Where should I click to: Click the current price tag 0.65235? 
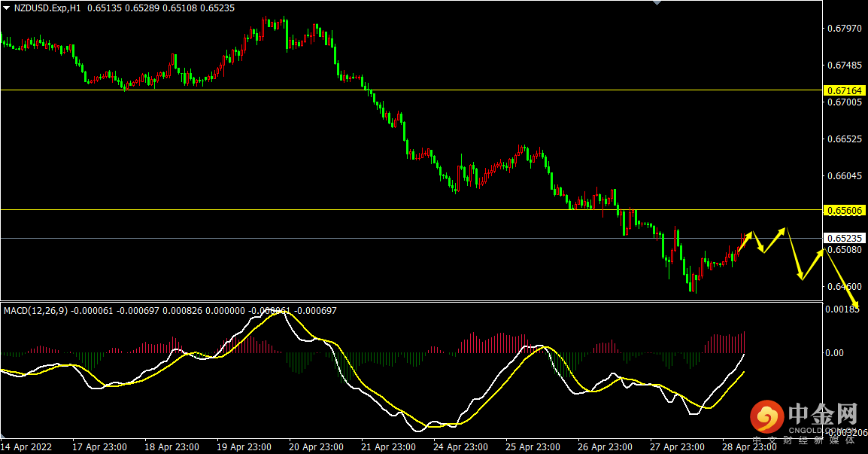point(844,239)
